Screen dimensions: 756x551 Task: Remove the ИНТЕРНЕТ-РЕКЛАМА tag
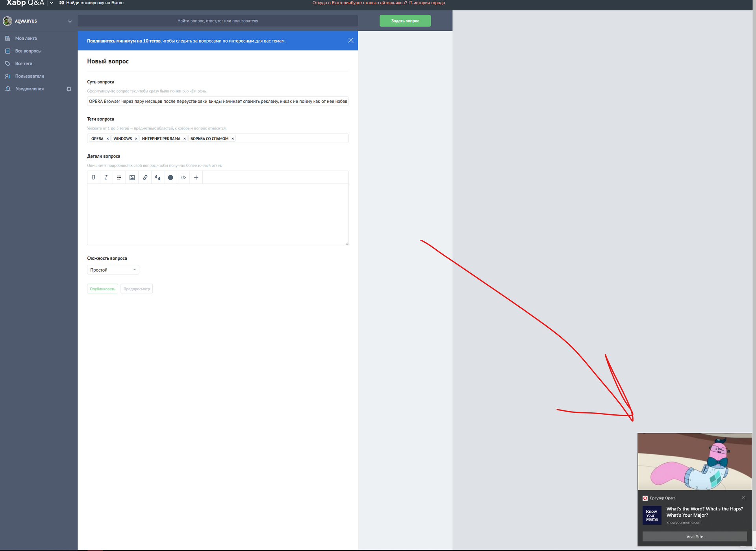[x=185, y=139]
